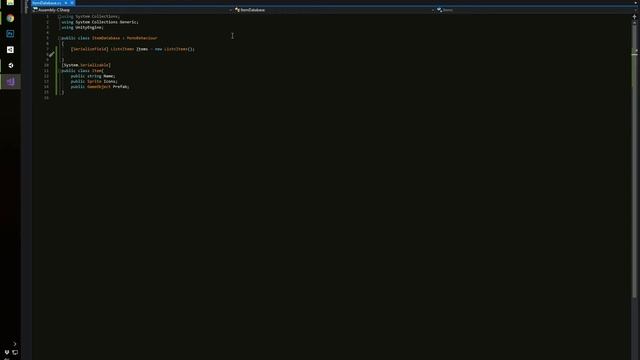The width and height of the screenshot is (640, 360).
Task: Expand the taskbar hidden icons chevron
Action: tap(15, 344)
